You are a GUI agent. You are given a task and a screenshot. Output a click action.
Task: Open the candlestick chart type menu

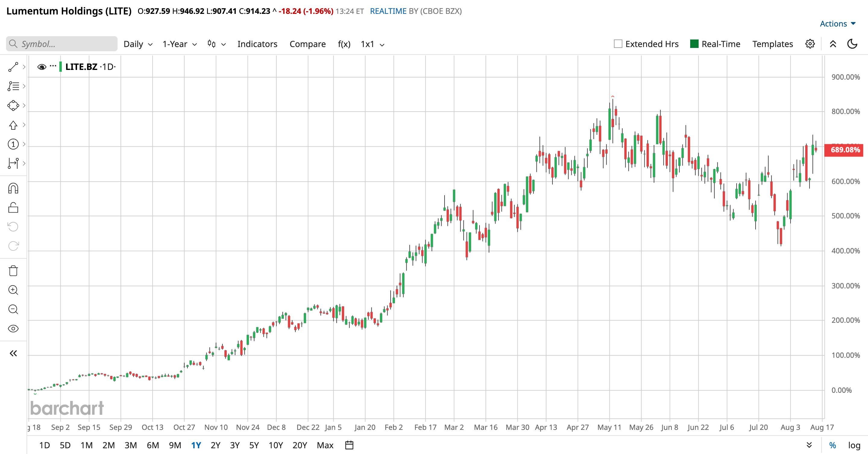click(216, 44)
